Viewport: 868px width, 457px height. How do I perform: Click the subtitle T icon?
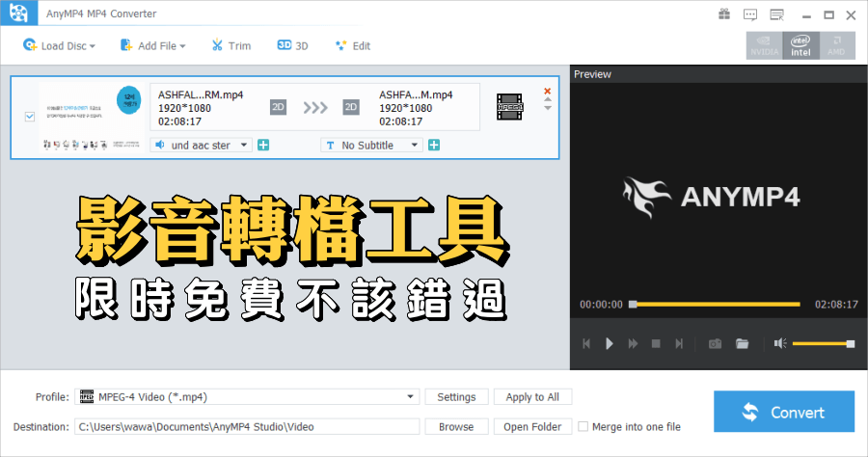coord(331,146)
